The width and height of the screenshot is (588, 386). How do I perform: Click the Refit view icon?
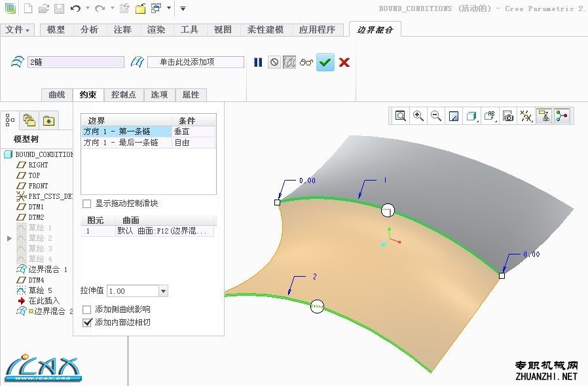401,116
